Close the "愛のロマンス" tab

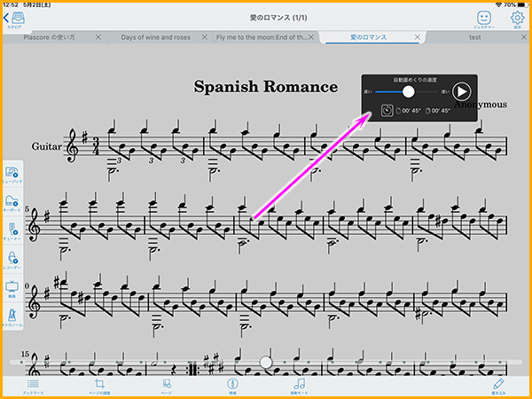[x=418, y=37]
